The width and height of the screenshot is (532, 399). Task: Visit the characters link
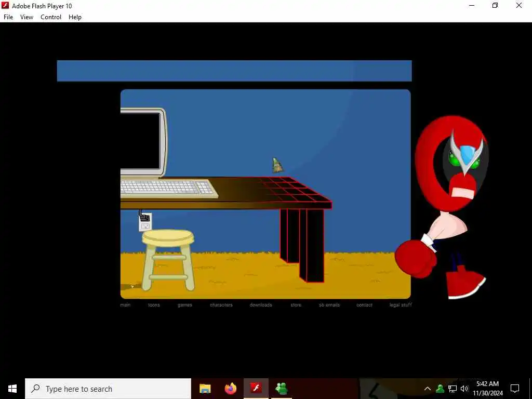(221, 304)
